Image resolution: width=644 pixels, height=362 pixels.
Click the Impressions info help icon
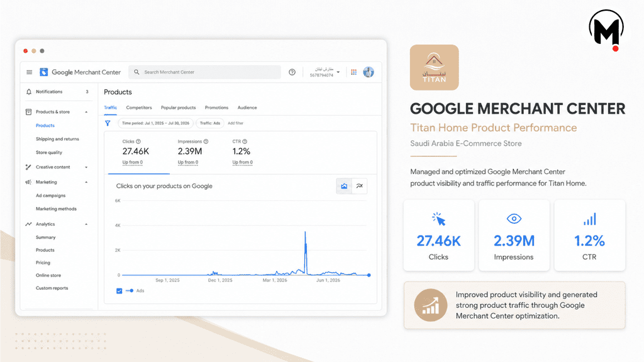tap(206, 141)
